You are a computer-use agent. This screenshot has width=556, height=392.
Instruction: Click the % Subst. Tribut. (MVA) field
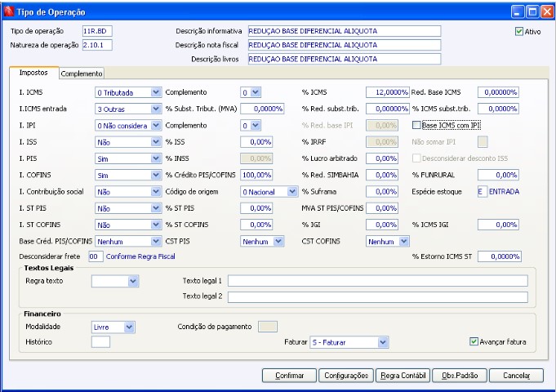click(262, 109)
